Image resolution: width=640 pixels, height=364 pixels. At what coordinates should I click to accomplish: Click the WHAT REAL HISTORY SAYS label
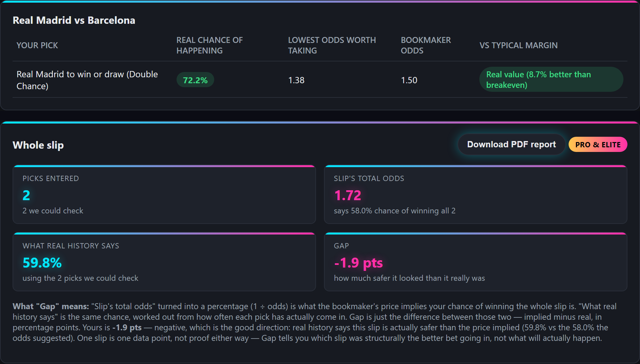pyautogui.click(x=71, y=246)
